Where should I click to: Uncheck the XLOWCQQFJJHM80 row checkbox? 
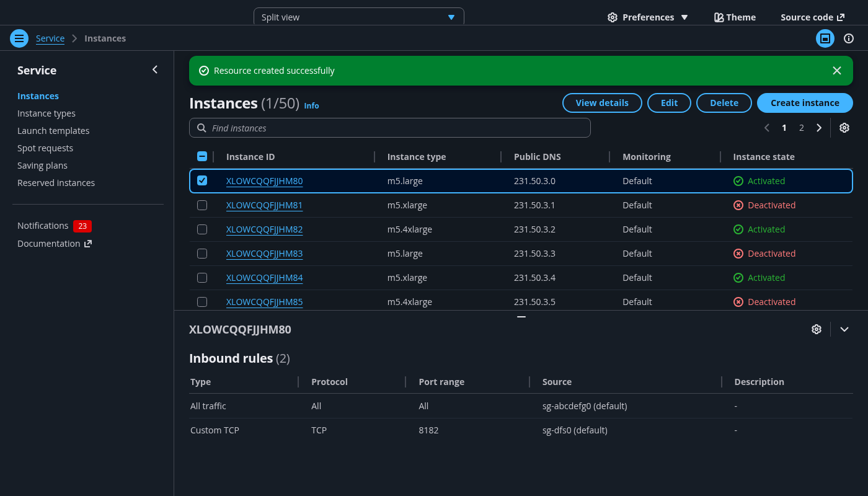click(x=202, y=181)
